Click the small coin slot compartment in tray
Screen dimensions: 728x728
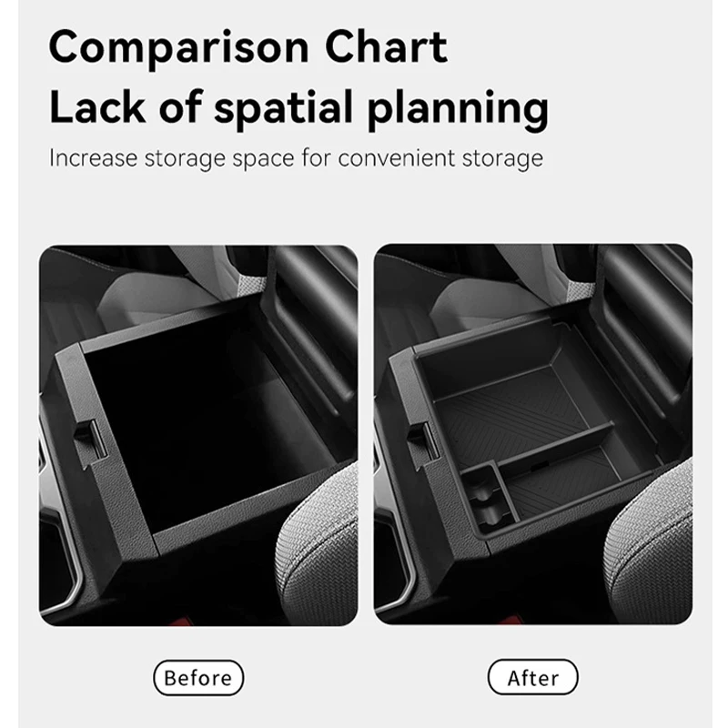tap(488, 496)
